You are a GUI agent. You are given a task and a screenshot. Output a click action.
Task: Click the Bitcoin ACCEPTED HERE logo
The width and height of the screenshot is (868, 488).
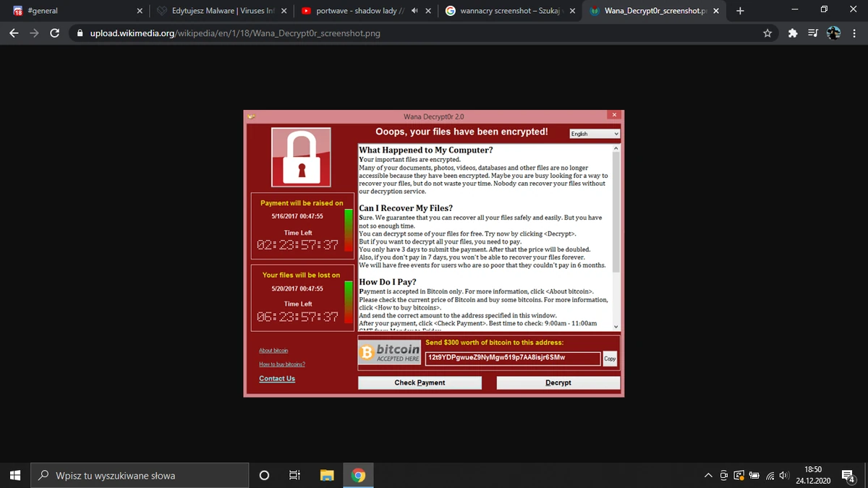coord(389,352)
